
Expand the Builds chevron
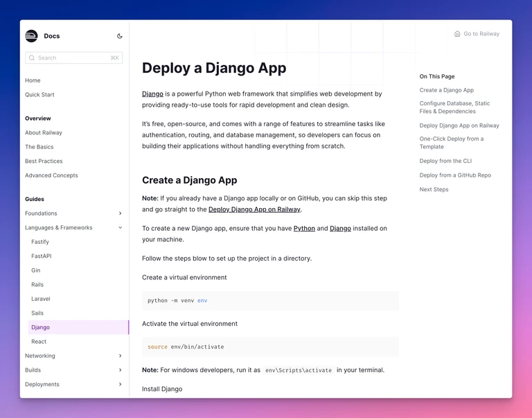[x=120, y=370]
